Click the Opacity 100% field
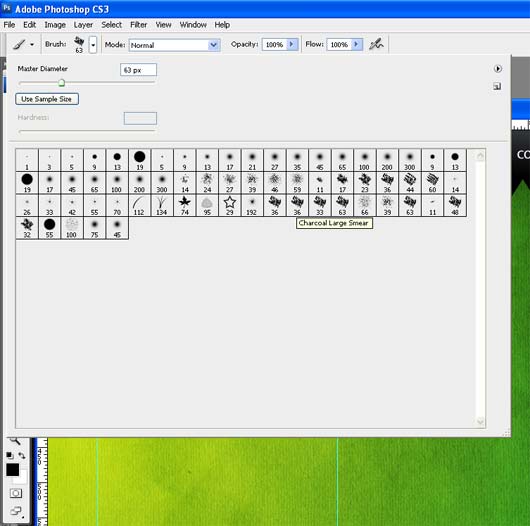This screenshot has height=526, width=530. pos(274,45)
